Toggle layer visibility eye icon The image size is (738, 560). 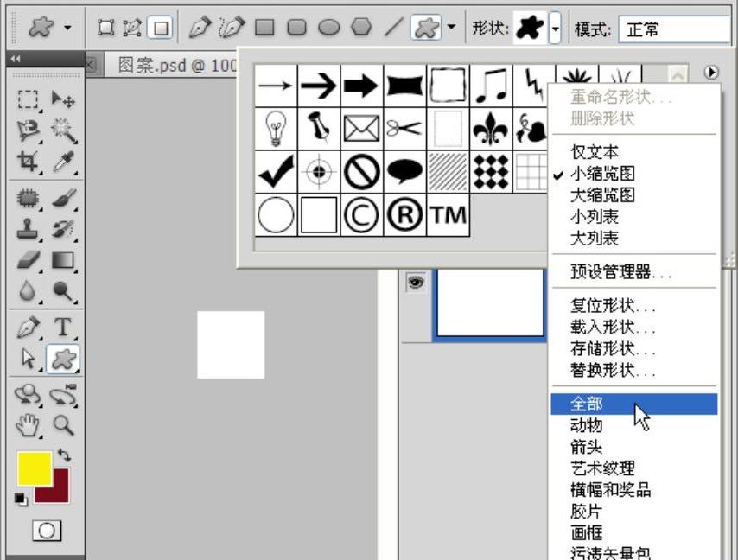click(416, 283)
